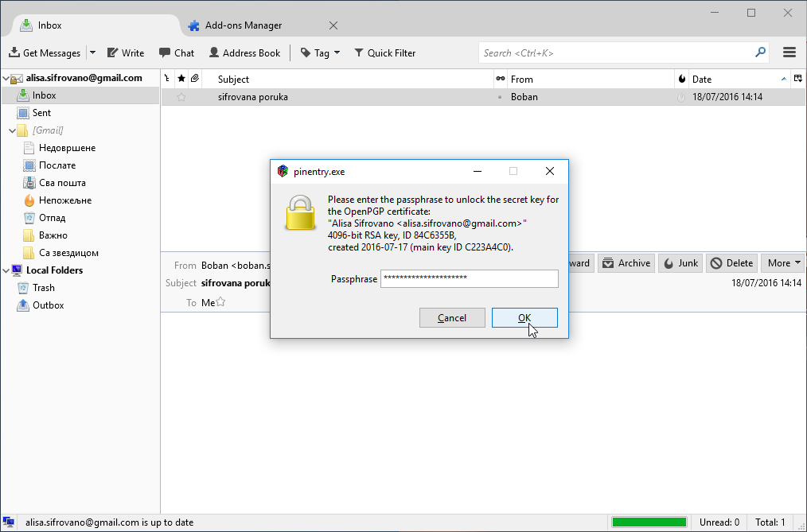Toggle star on sifrovana poruka message

181,97
